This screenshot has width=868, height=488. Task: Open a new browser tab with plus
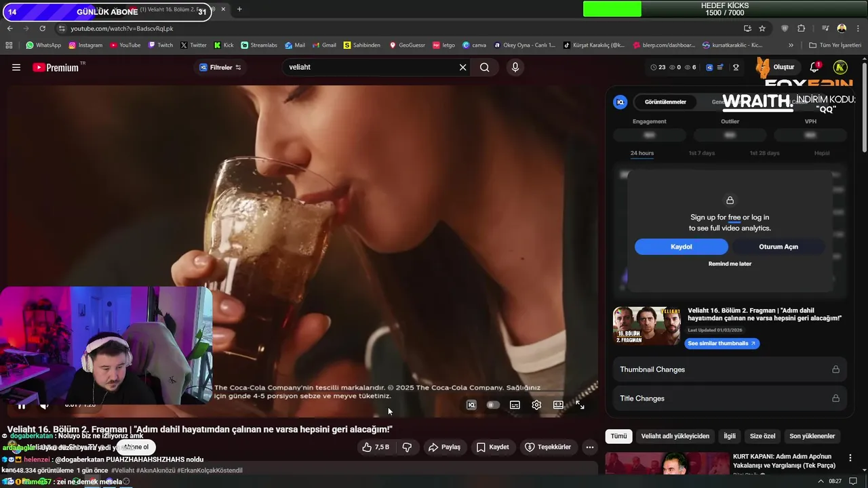coord(239,9)
